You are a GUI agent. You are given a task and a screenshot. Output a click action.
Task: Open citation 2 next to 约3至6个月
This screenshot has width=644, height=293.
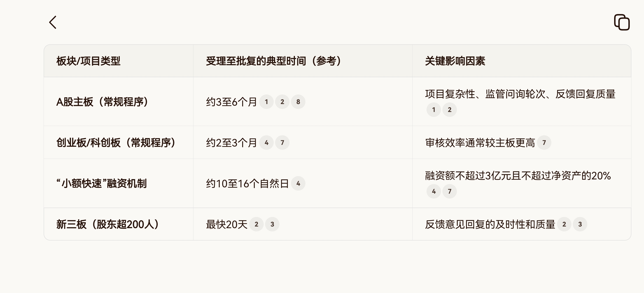point(282,102)
